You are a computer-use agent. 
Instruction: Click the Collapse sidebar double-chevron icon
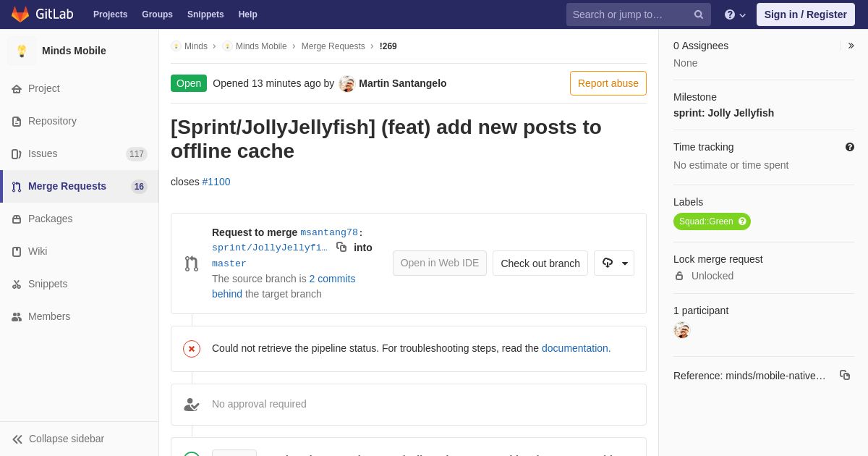[x=17, y=439]
